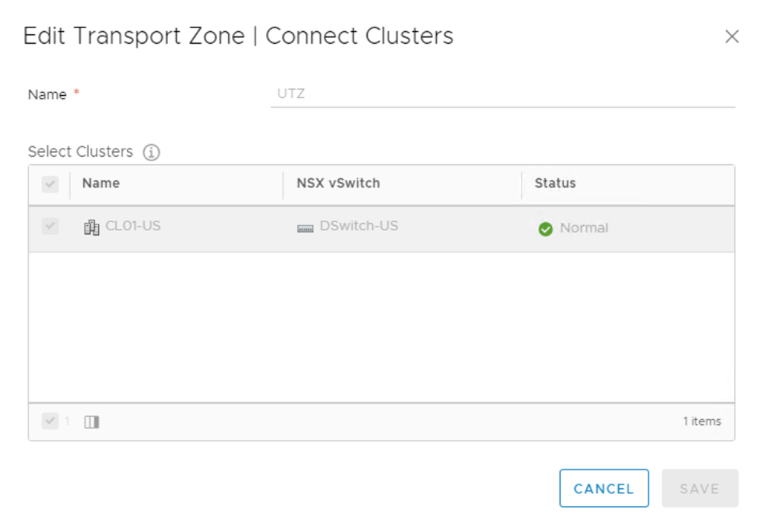
Task: Click the switch icon beside DSwitch-US
Action: click(x=305, y=228)
